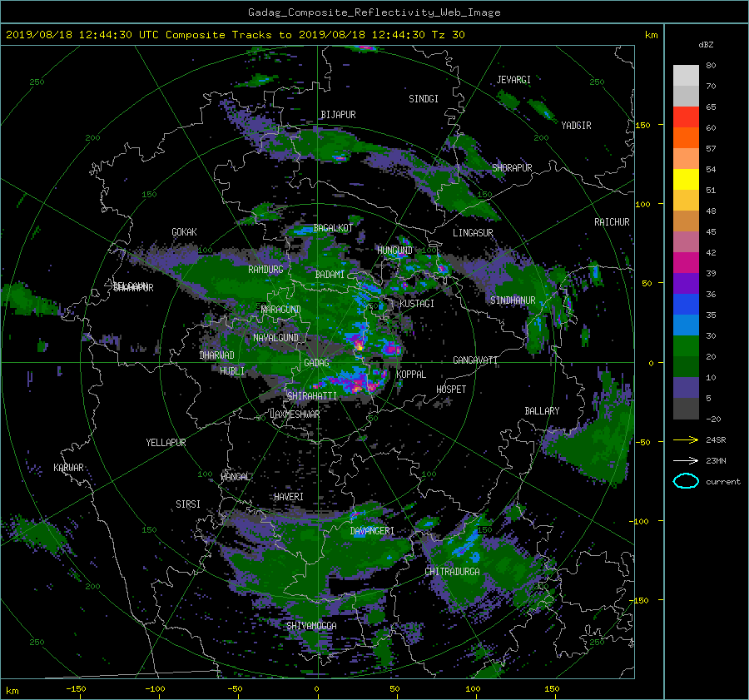
Task: Click the KARWAR city label
Action: (x=68, y=467)
